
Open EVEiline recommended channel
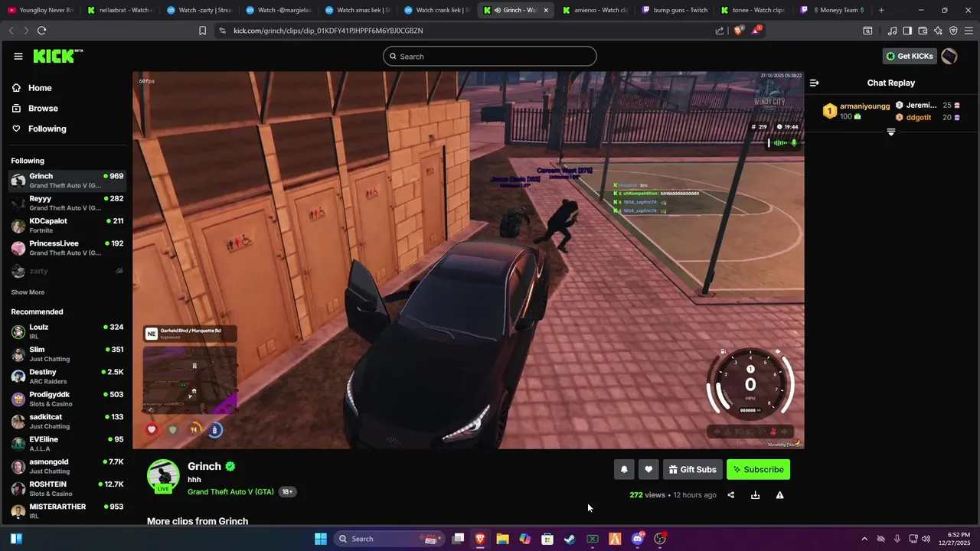pyautogui.click(x=67, y=444)
